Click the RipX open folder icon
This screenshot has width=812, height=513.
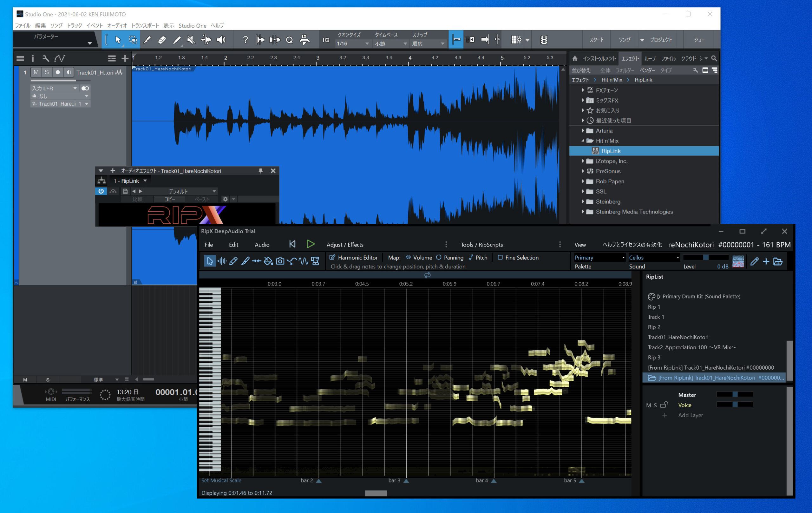pyautogui.click(x=778, y=261)
